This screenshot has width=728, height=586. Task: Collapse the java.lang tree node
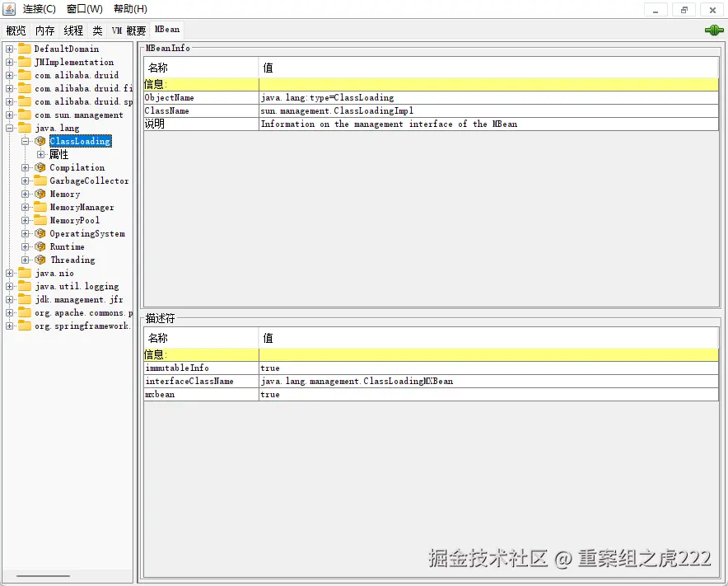point(9,128)
